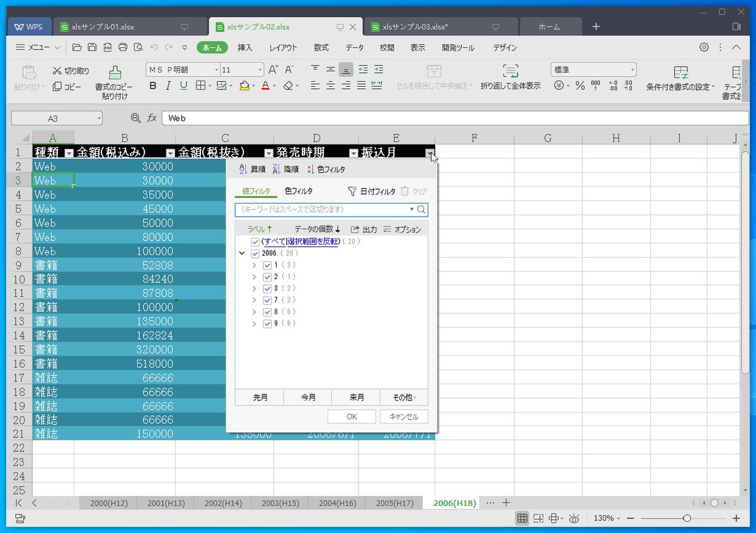756x533 pixels.
Task: Expand the month 8 tree node
Action: (x=255, y=312)
